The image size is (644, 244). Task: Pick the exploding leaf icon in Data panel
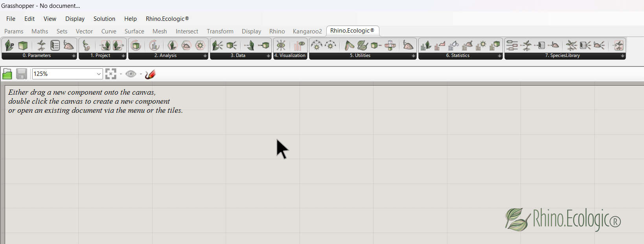point(217,46)
